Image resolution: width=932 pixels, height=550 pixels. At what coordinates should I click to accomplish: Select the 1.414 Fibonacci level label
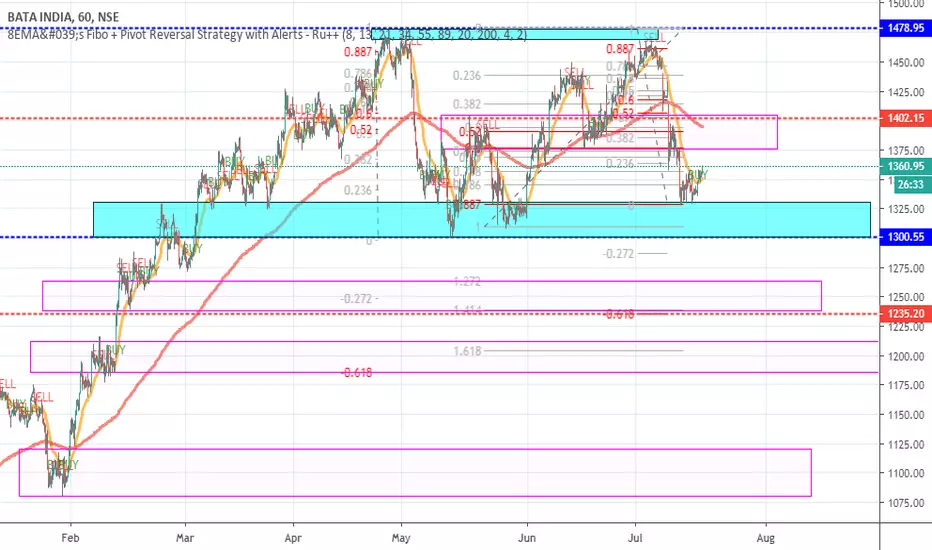pos(467,309)
